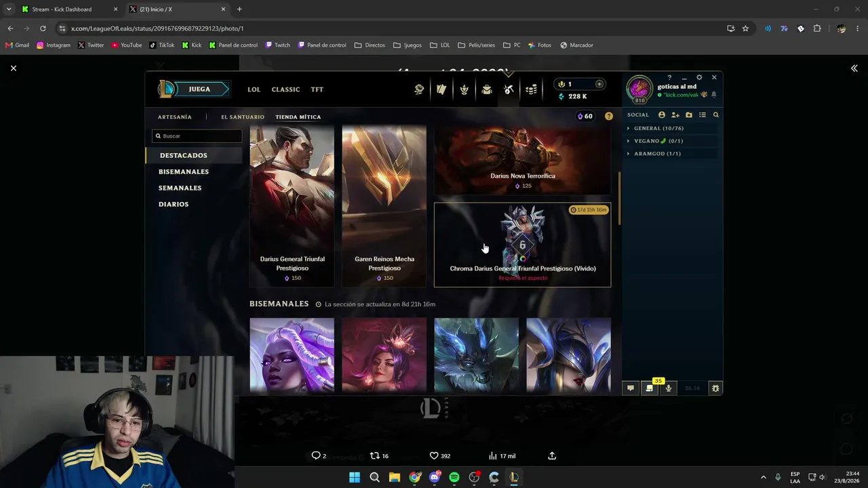
Task: Open the loot backpack icon
Action: pyautogui.click(x=487, y=89)
